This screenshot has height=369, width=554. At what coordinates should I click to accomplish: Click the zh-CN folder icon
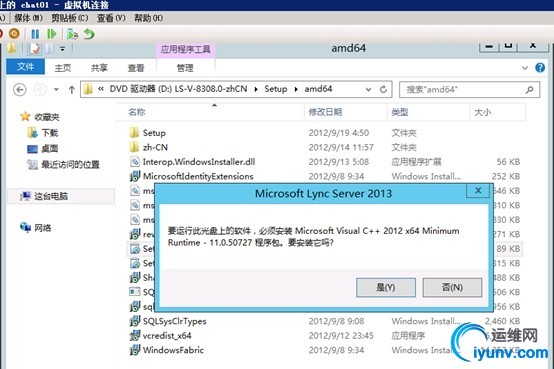pos(134,147)
